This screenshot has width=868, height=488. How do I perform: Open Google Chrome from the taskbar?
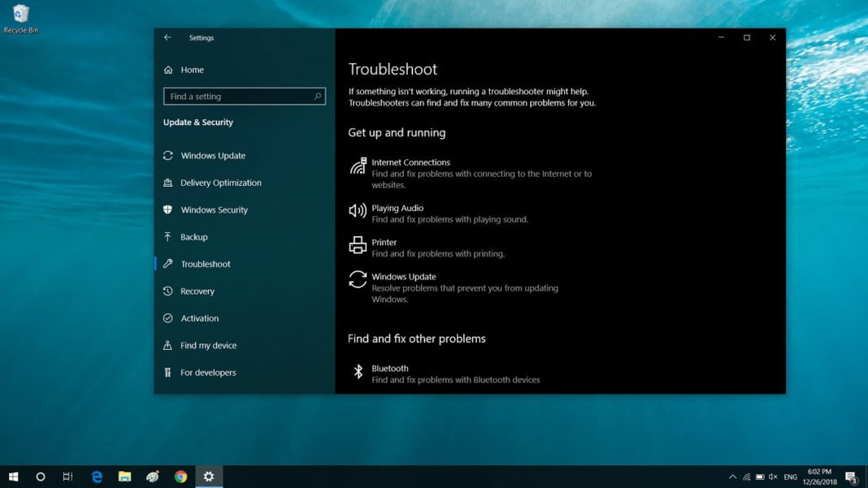point(180,477)
